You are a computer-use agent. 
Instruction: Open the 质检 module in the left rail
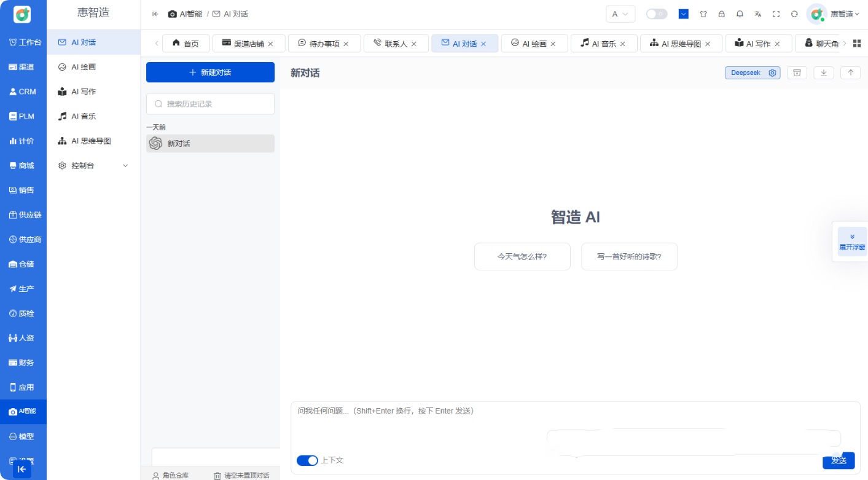tap(23, 313)
